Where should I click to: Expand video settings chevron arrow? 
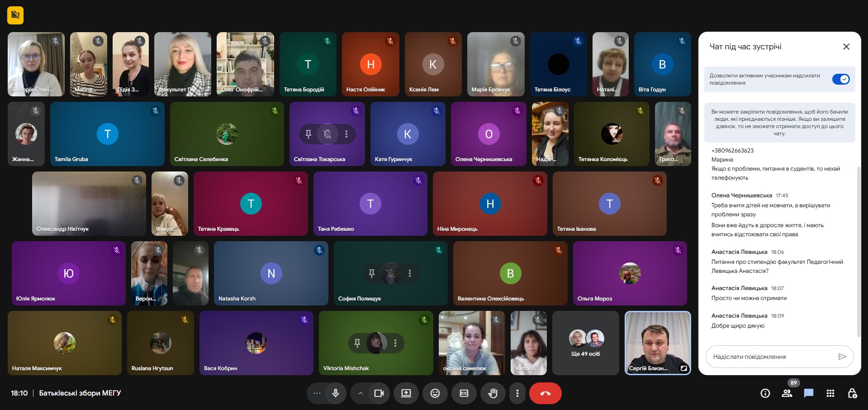pyautogui.click(x=360, y=393)
